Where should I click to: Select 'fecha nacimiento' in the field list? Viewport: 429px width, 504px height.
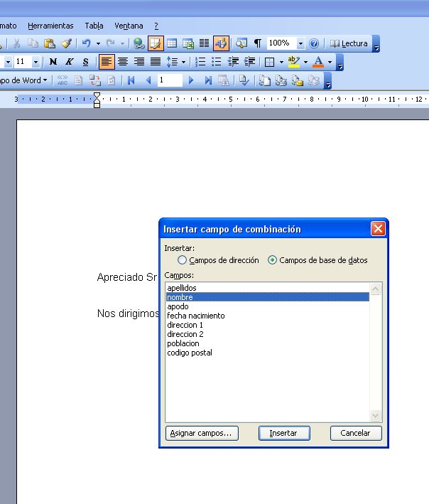196,316
